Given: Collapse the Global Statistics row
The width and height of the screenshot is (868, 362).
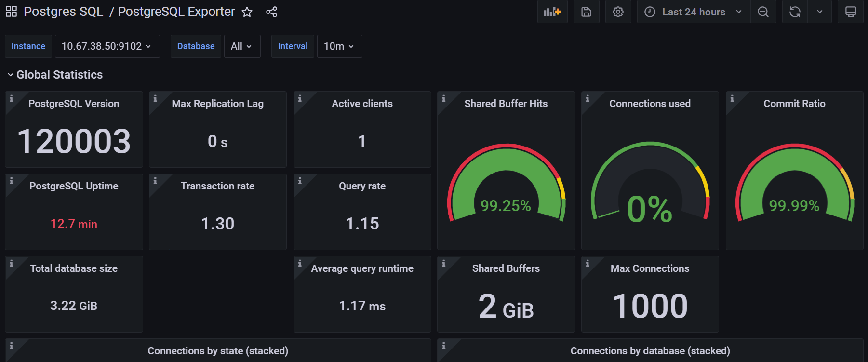Looking at the screenshot, I should 55,75.
